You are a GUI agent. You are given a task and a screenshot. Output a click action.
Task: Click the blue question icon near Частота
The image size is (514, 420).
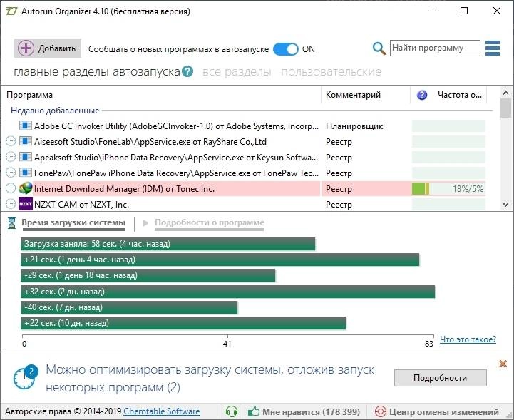pyautogui.click(x=422, y=95)
